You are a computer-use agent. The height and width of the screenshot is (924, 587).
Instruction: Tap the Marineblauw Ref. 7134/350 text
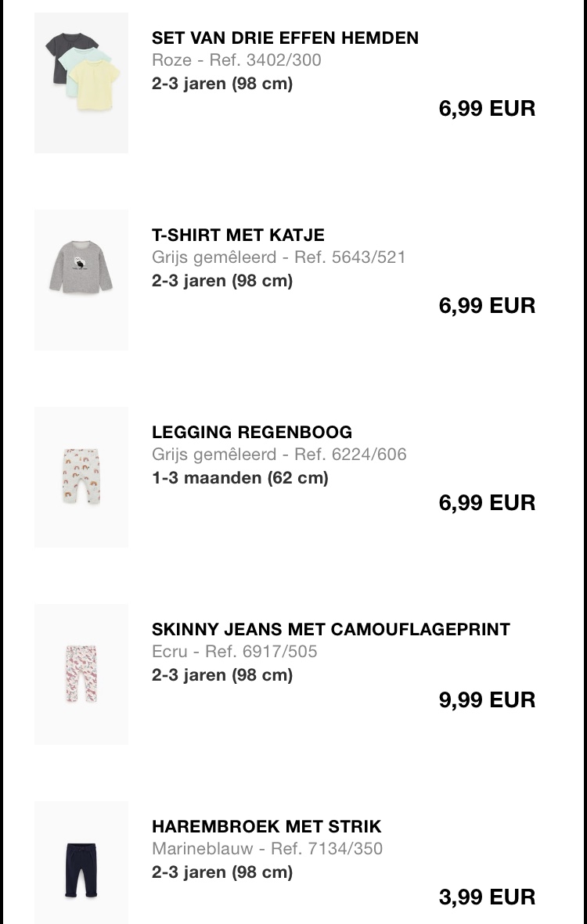click(x=267, y=849)
